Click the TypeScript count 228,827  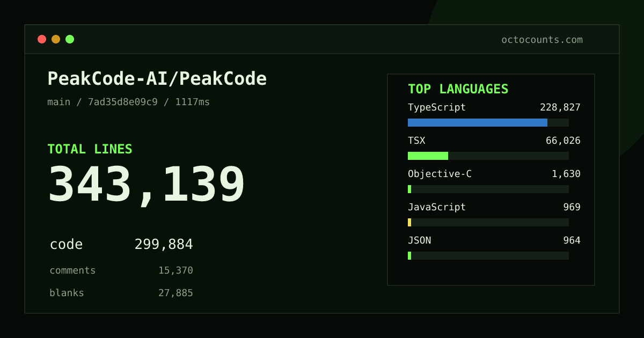(560, 107)
